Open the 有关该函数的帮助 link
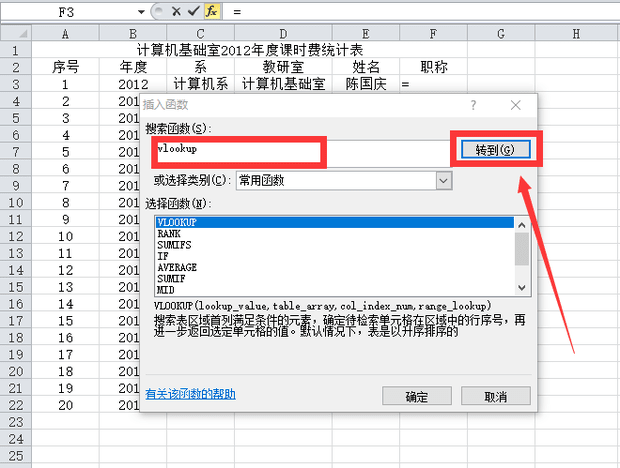 (x=190, y=394)
